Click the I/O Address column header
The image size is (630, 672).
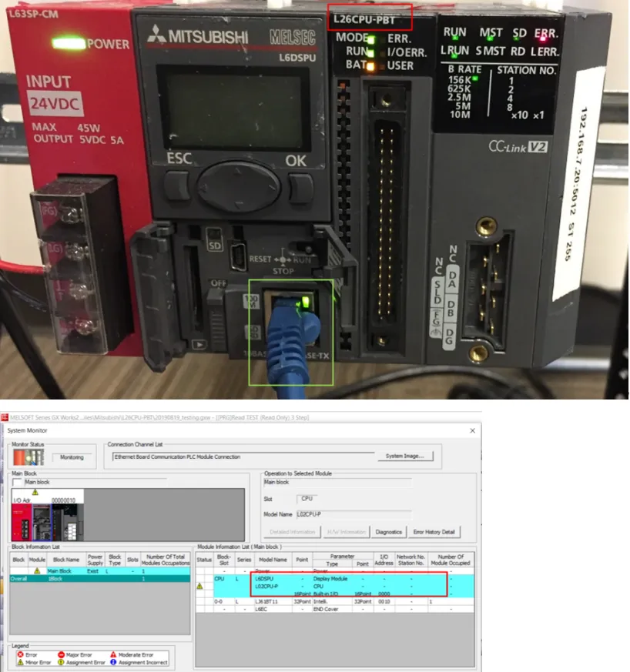384,560
